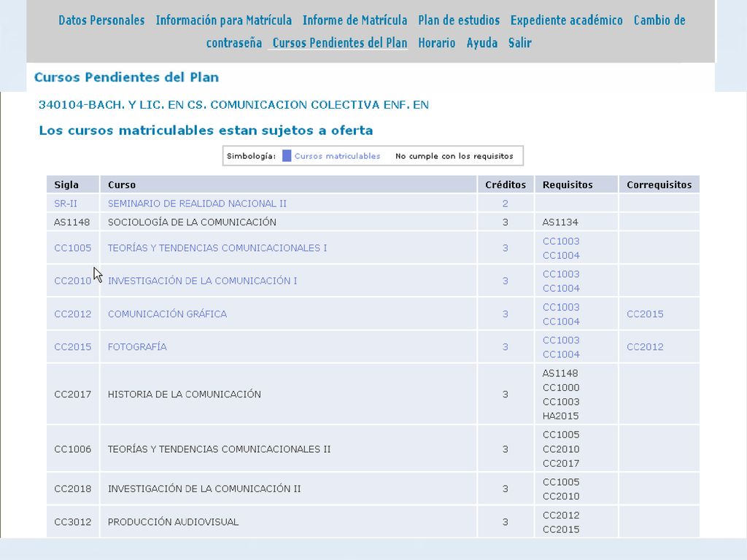This screenshot has height=560, width=747.
Task: Click the Correquisitos column header
Action: [659, 184]
